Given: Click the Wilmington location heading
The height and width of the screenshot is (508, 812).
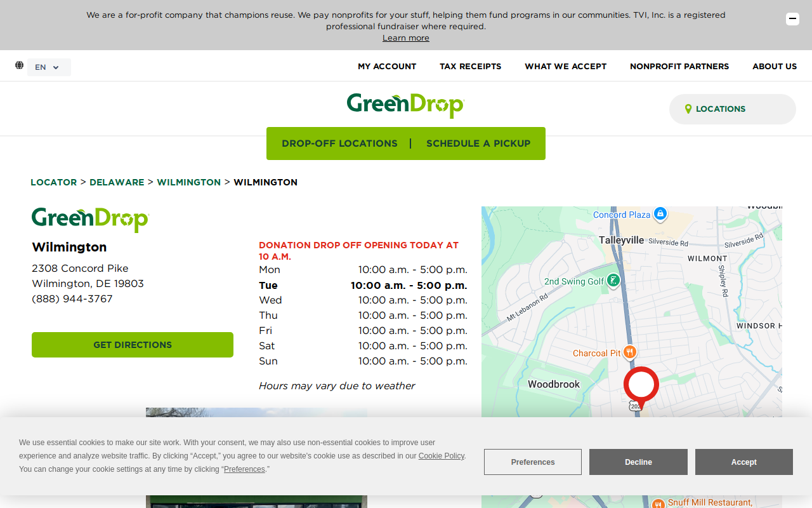Looking at the screenshot, I should (69, 247).
